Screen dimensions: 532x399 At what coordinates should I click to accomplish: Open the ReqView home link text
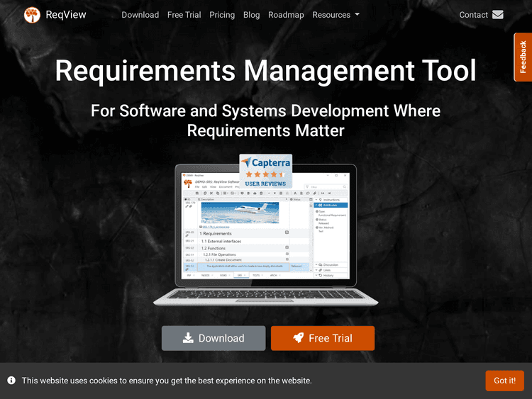[x=66, y=15]
